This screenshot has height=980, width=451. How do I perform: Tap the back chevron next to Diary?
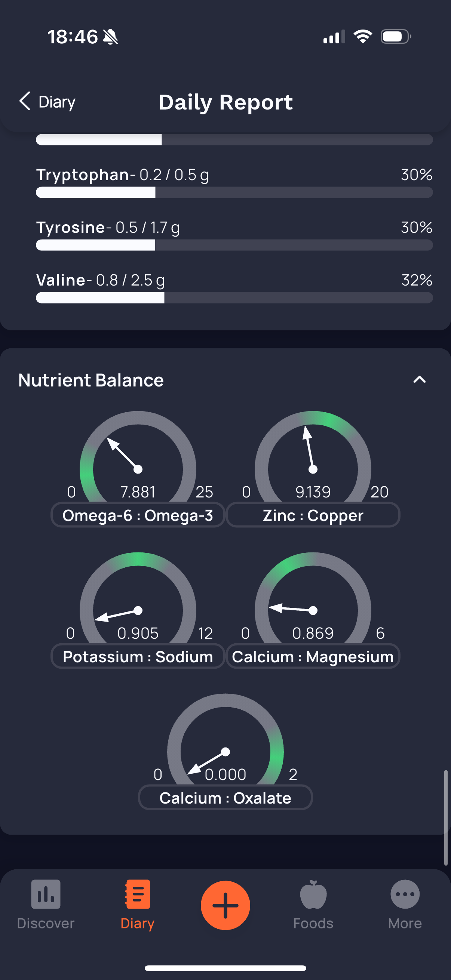[25, 101]
